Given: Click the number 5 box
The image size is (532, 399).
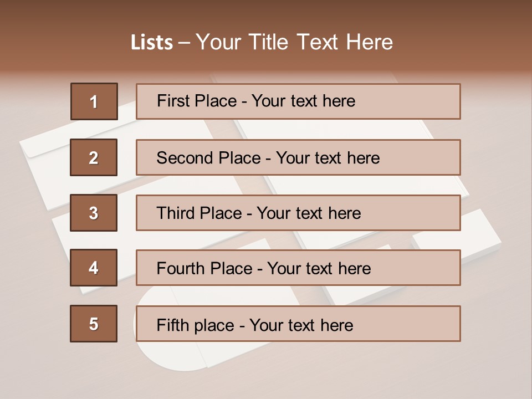Looking at the screenshot, I should pyautogui.click(x=94, y=324).
